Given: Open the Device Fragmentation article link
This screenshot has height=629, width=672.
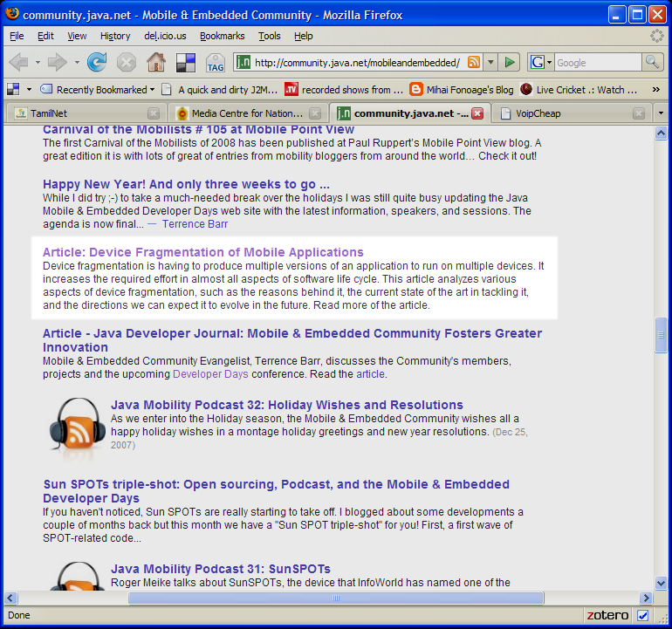Looking at the screenshot, I should click(202, 252).
